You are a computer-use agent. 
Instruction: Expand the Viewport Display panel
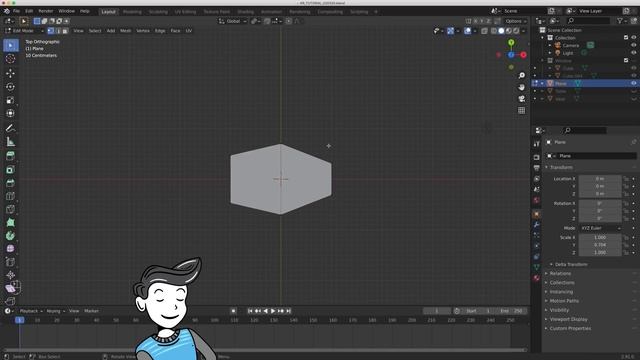(x=568, y=319)
